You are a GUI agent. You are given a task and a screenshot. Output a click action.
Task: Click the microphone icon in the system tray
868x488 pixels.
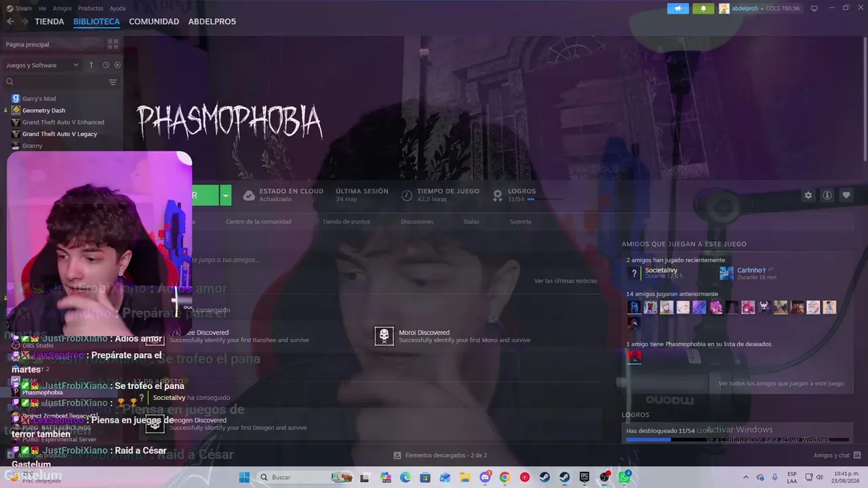click(x=775, y=477)
